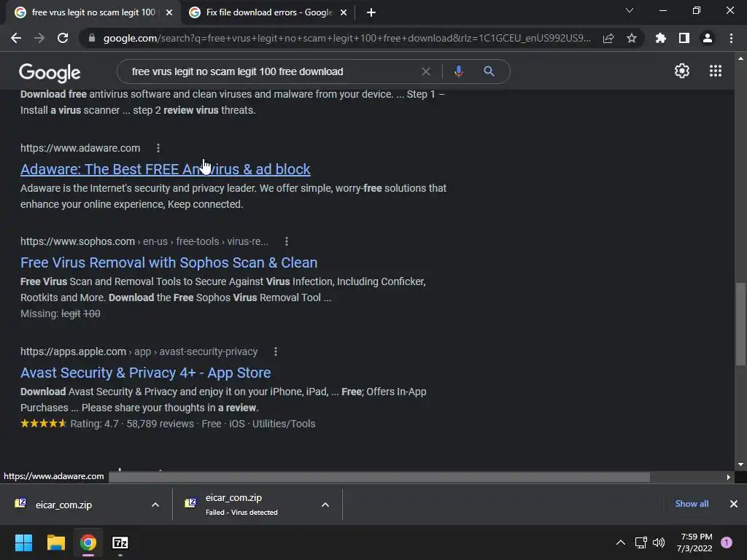The height and width of the screenshot is (560, 747).
Task: Open a new browser tab
Action: pos(371,12)
